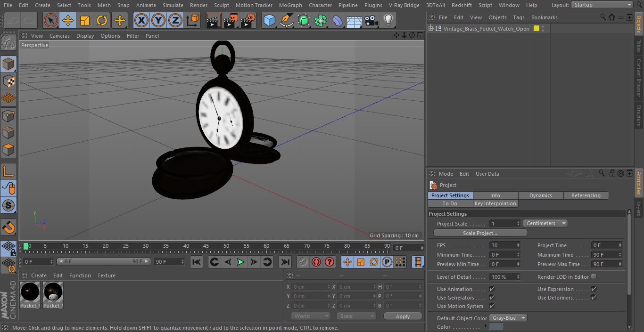Toggle Z-axis lock
This screenshot has height=332, width=644.
point(175,20)
